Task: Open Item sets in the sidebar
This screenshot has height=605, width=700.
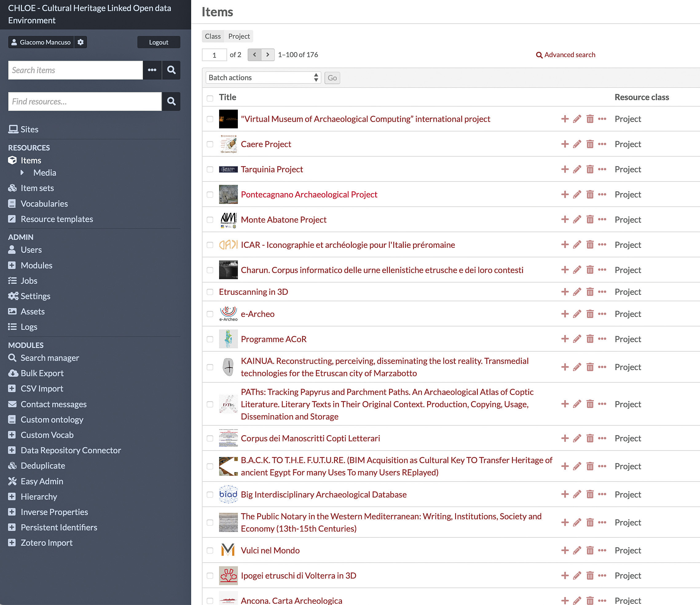Action: pyautogui.click(x=37, y=188)
